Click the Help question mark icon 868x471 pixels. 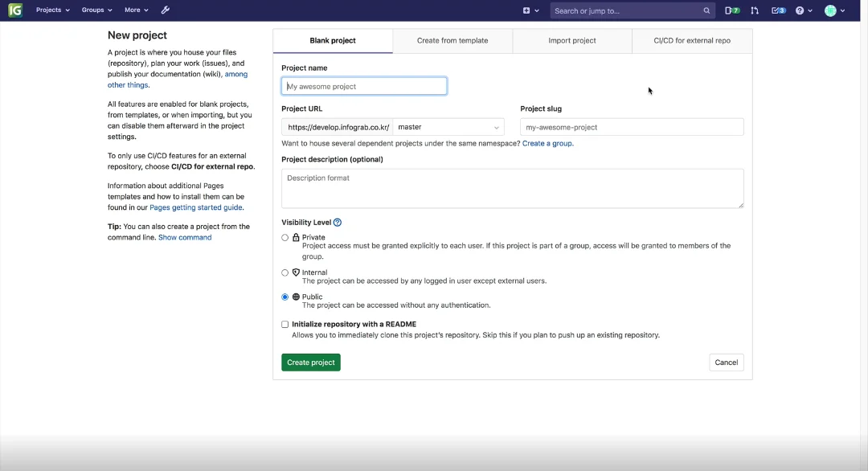(803, 10)
